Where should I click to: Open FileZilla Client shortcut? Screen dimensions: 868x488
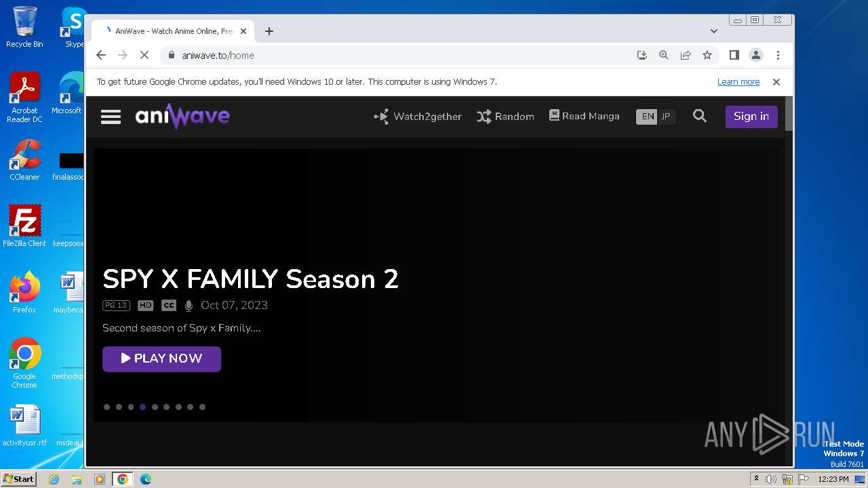(x=24, y=226)
